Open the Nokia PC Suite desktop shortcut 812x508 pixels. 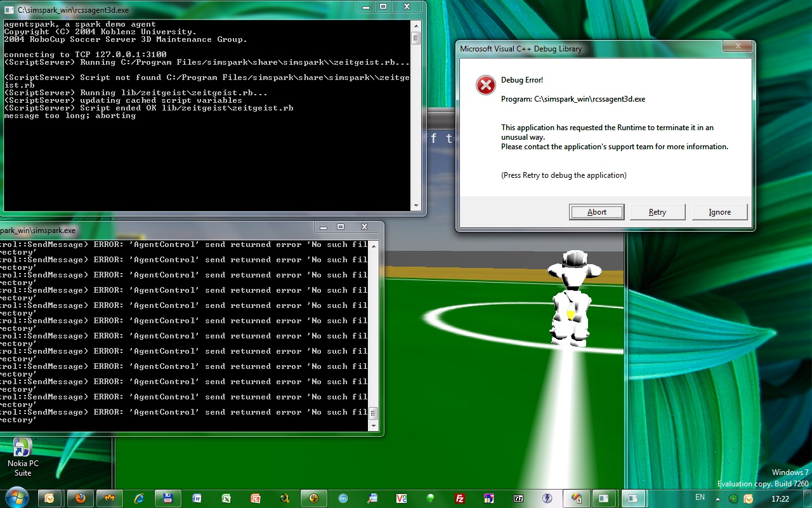point(23,457)
